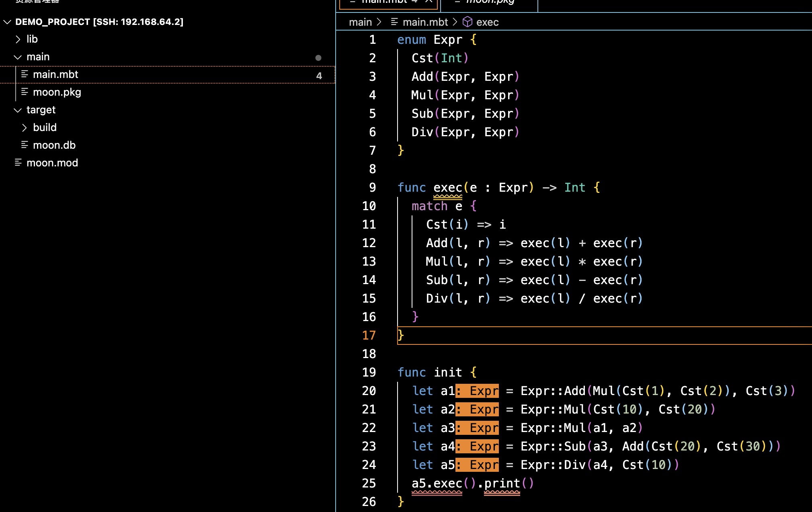Image resolution: width=812 pixels, height=512 pixels.
Task: Click the ': Expr' inlay hint after a1
Action: point(477,391)
